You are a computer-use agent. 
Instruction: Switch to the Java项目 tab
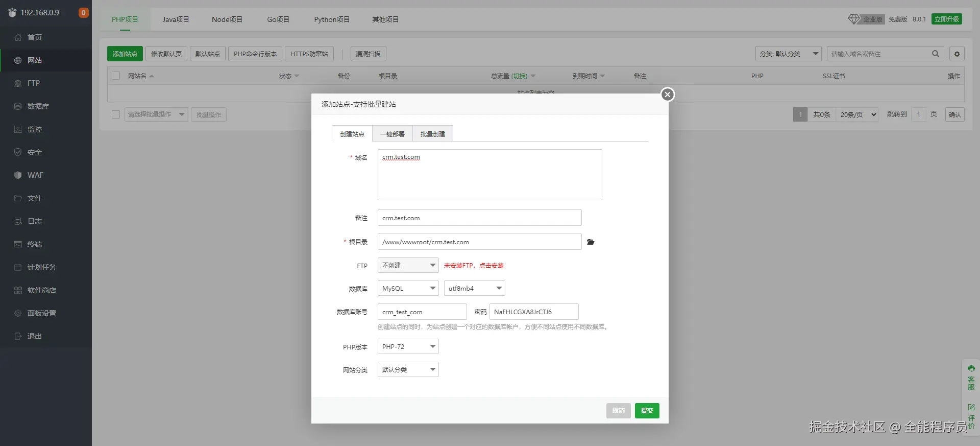click(176, 19)
